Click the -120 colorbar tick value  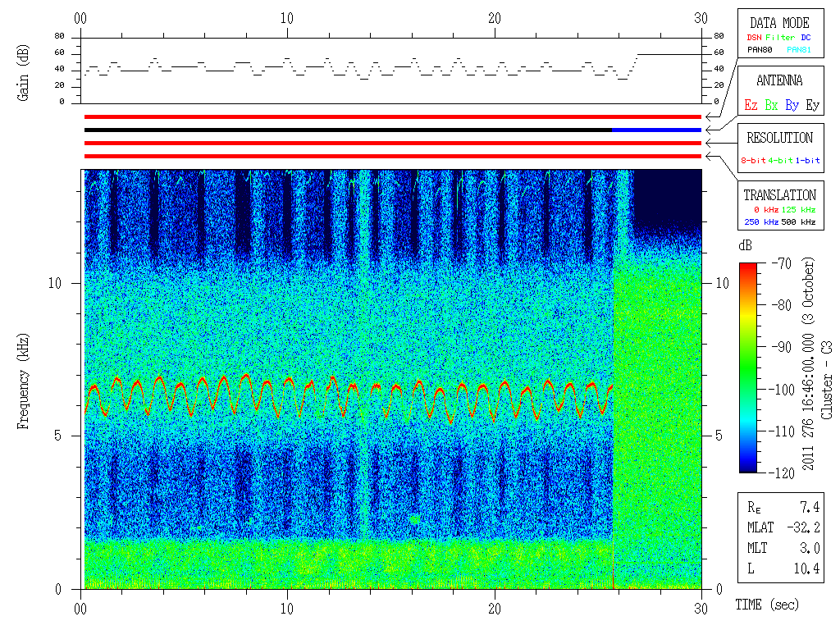point(783,473)
